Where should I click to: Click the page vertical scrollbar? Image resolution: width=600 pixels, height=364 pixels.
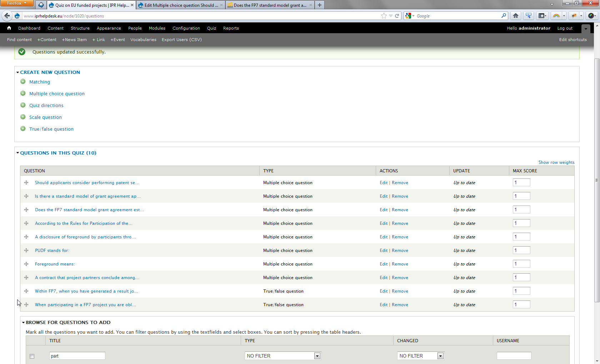coord(597,180)
